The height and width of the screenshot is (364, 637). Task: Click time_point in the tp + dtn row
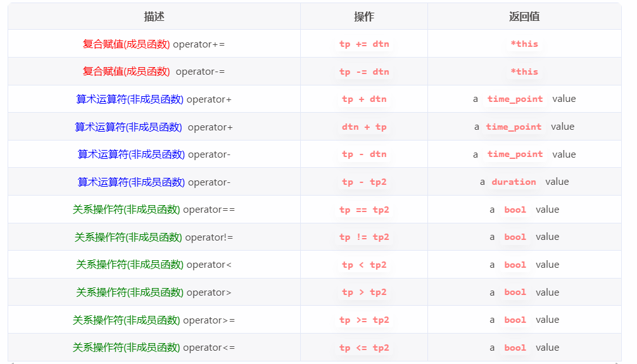(515, 99)
